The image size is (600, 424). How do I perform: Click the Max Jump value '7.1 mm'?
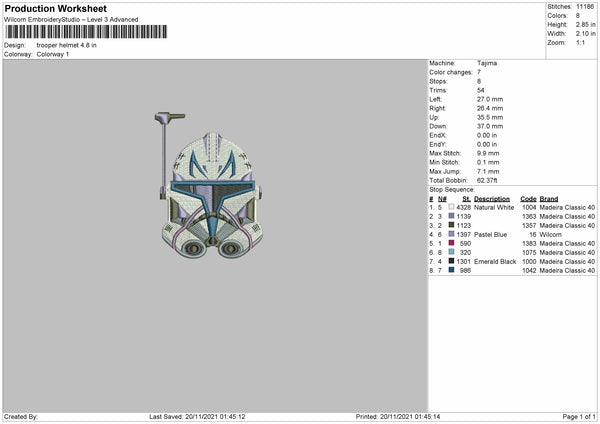coord(488,171)
